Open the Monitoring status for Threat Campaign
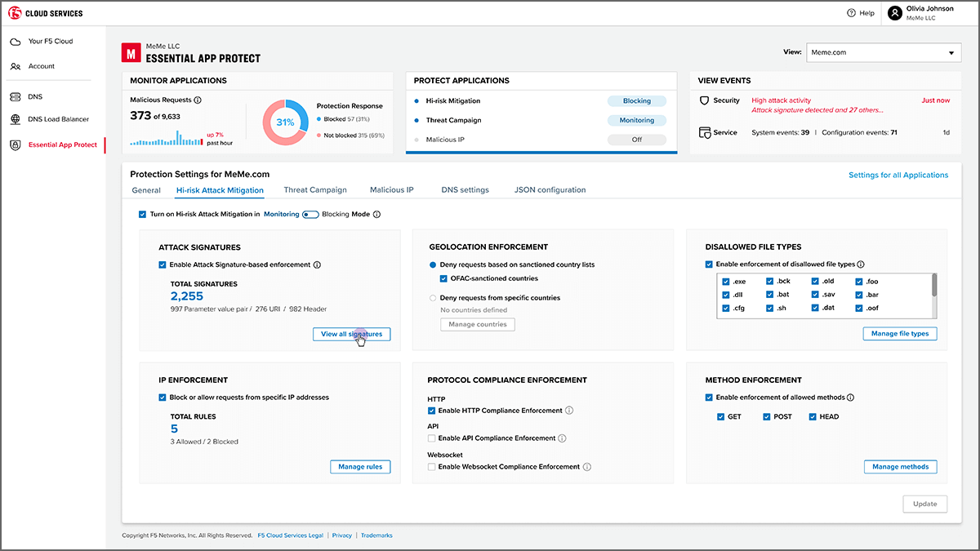 coord(636,120)
